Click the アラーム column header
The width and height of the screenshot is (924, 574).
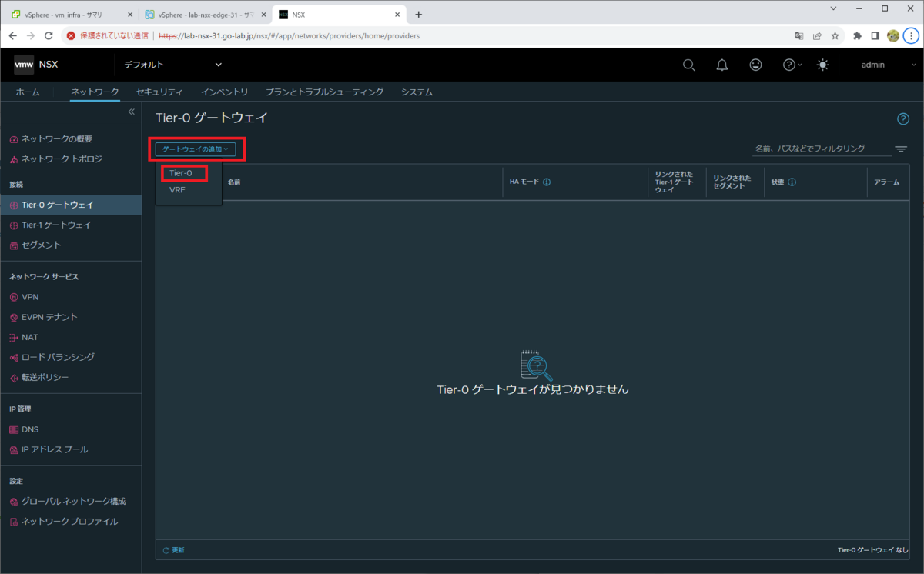pyautogui.click(x=887, y=182)
